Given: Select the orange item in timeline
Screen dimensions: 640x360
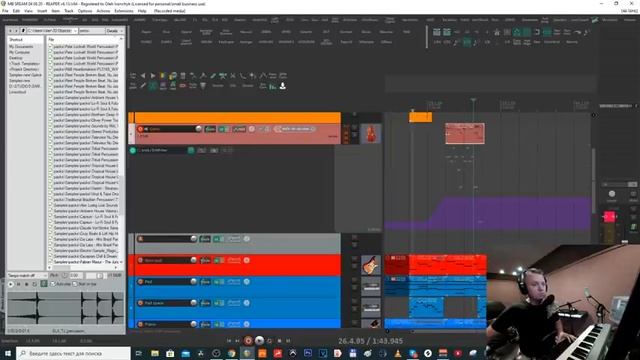Looking at the screenshot, I should 420,117.
